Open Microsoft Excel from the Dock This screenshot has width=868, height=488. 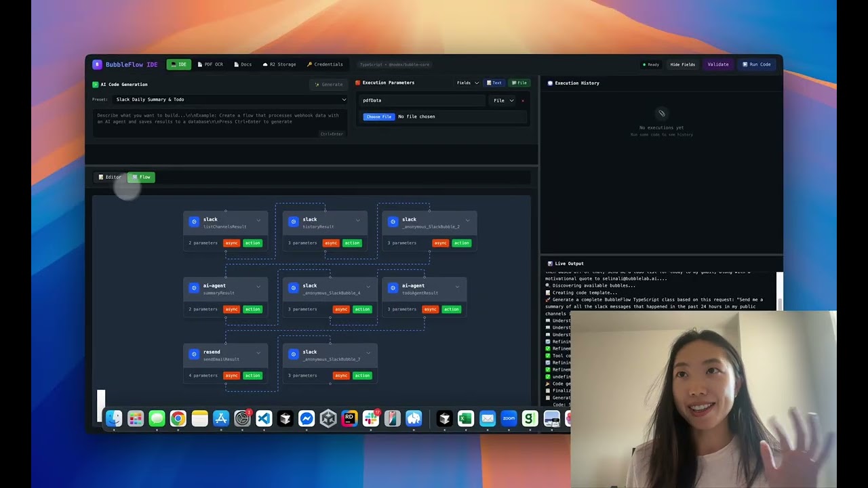click(465, 419)
